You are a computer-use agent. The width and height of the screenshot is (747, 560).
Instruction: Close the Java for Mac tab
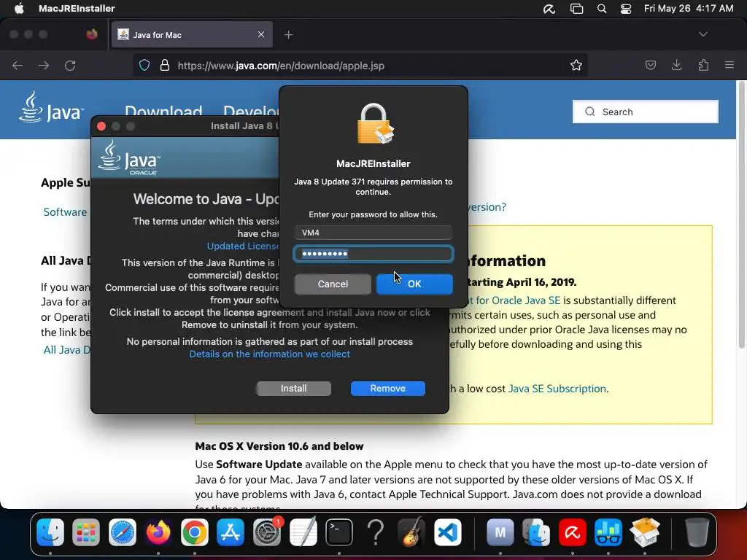tap(261, 34)
